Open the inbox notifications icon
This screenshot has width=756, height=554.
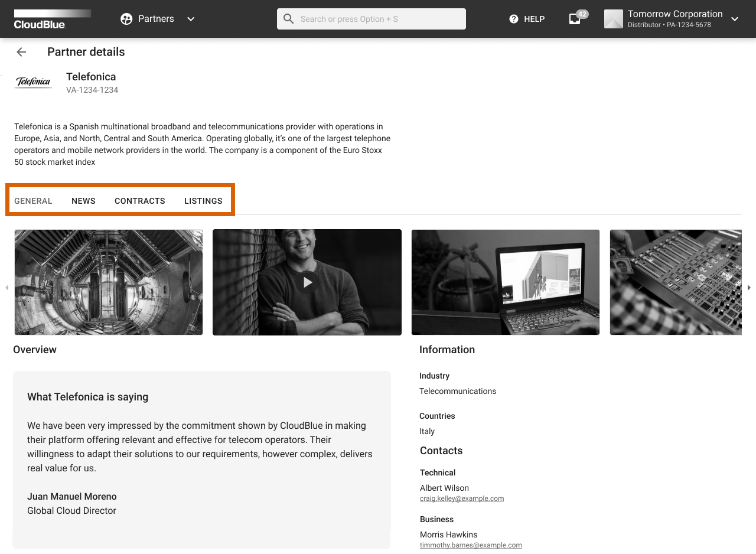pyautogui.click(x=575, y=19)
